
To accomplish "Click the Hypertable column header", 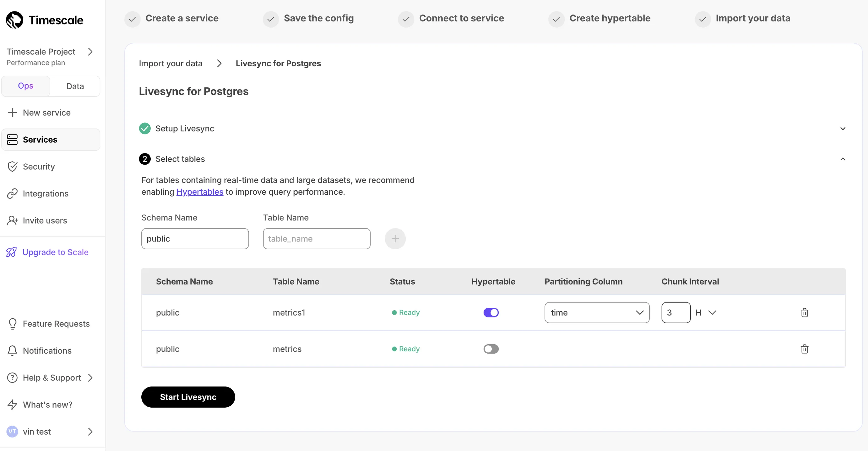I will tap(493, 281).
